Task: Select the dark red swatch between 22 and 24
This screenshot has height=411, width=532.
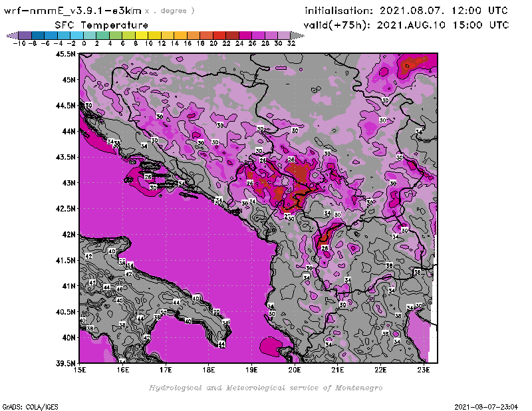Action: (232, 35)
